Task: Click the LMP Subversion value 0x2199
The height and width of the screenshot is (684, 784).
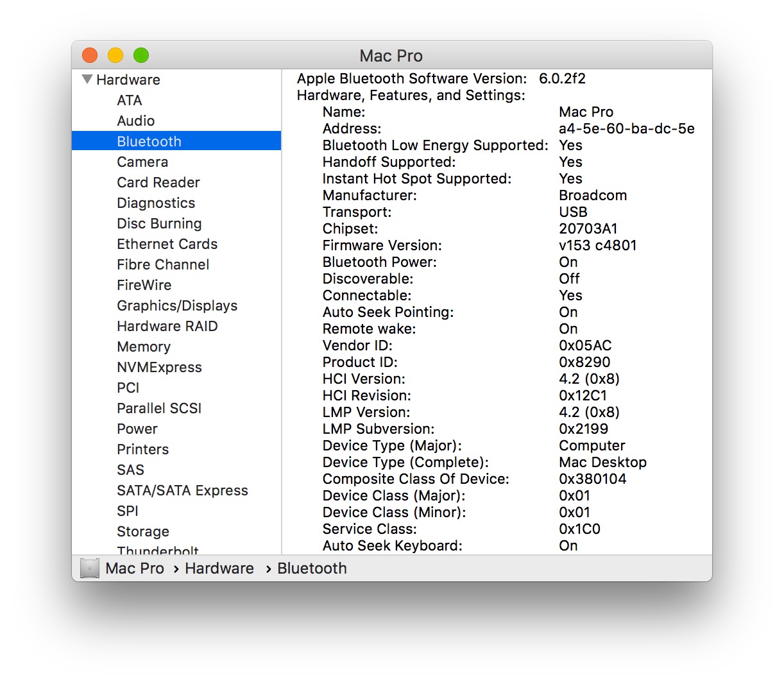Action: tap(584, 429)
